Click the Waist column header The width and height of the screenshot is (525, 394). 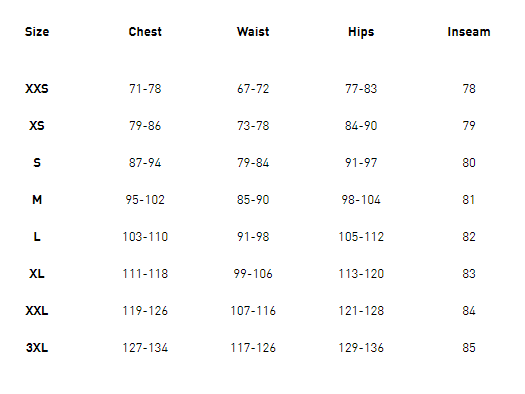(253, 32)
